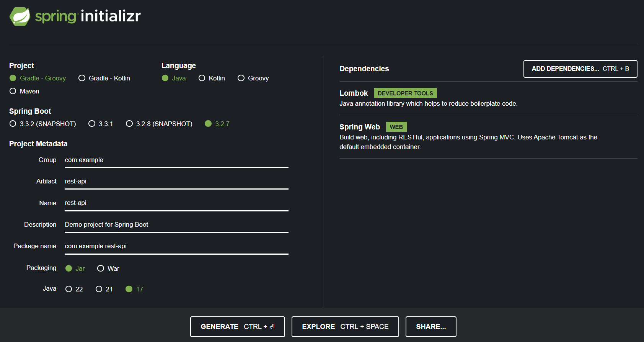Pick Groovy language option

click(253, 78)
